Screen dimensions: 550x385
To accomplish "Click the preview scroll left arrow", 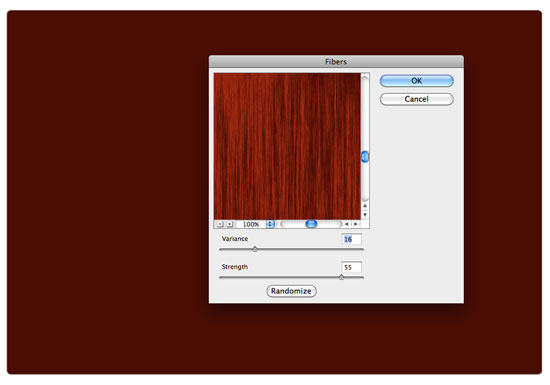I will [x=347, y=224].
